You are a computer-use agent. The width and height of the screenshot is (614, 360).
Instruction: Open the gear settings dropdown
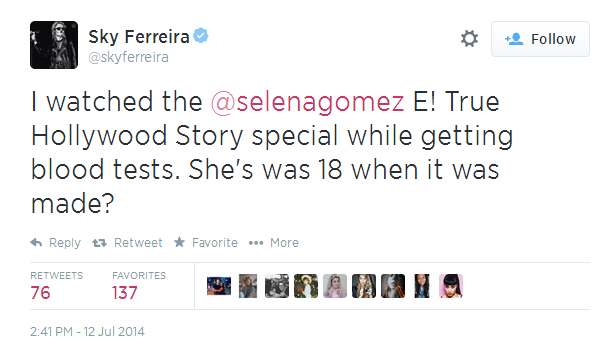[469, 39]
